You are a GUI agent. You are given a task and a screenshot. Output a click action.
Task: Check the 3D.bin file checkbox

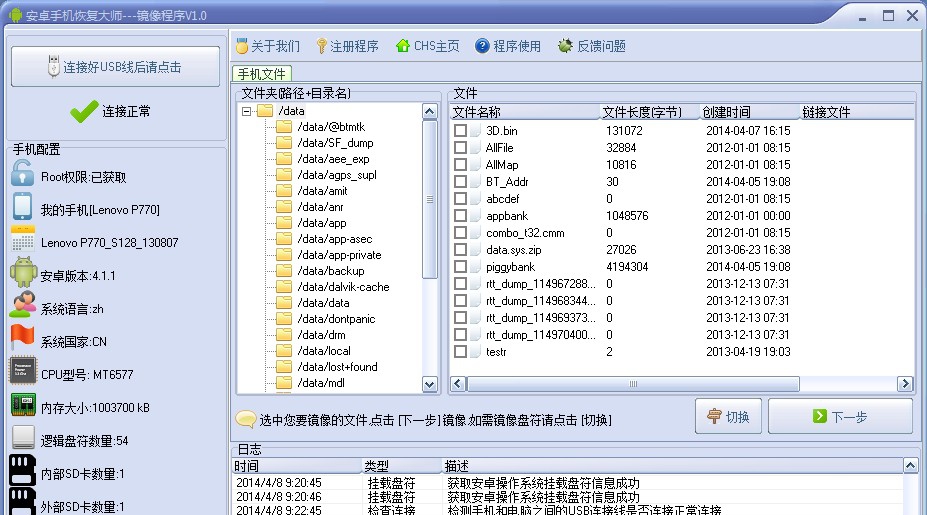coord(460,130)
